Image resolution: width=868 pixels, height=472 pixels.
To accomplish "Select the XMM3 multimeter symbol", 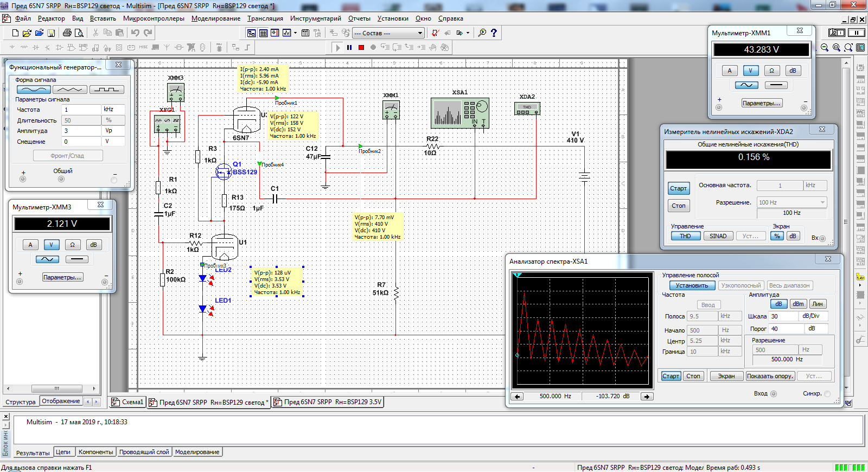I will click(176, 93).
